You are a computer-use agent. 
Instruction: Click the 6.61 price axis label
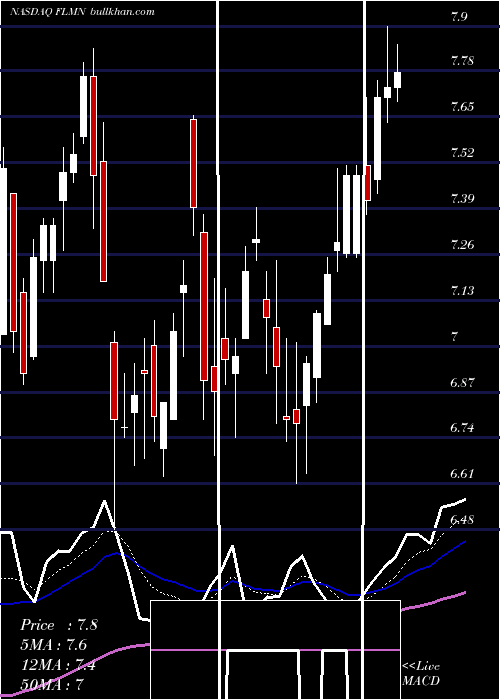(x=462, y=474)
